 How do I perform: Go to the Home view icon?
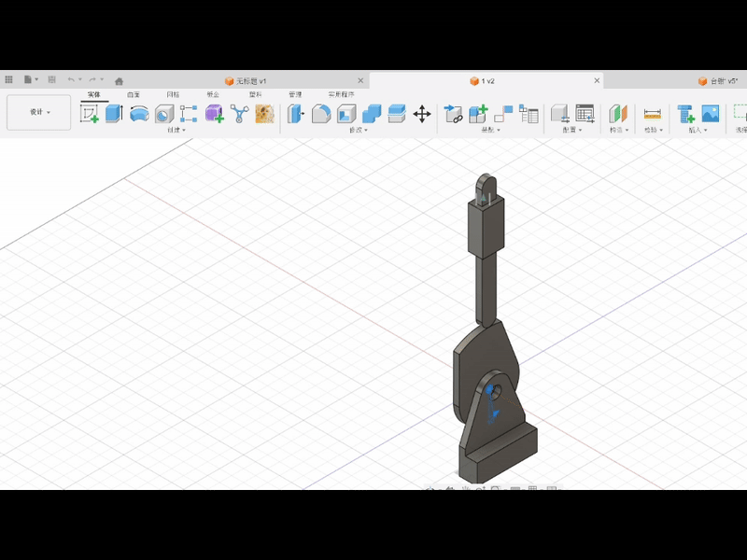point(120,80)
